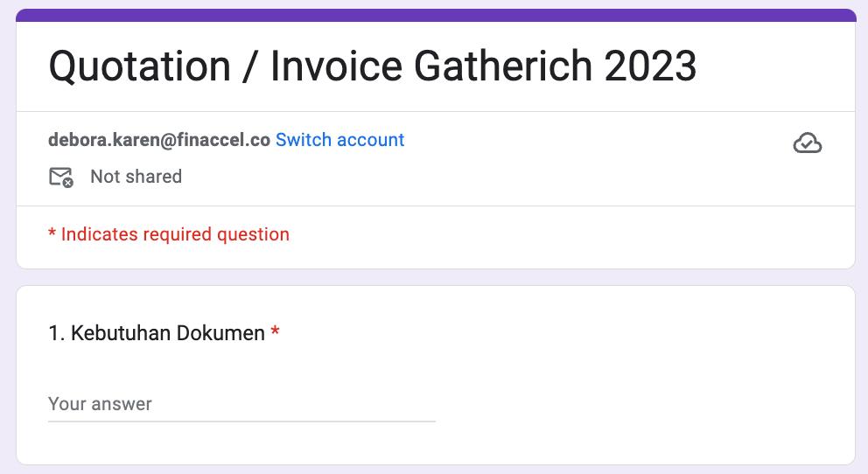This screenshot has width=868, height=474.
Task: Click 2023 in the form title
Action: [x=650, y=67]
